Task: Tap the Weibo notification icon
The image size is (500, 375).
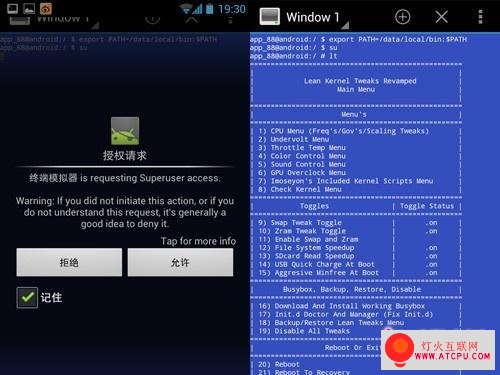Action: pyautogui.click(x=46, y=8)
